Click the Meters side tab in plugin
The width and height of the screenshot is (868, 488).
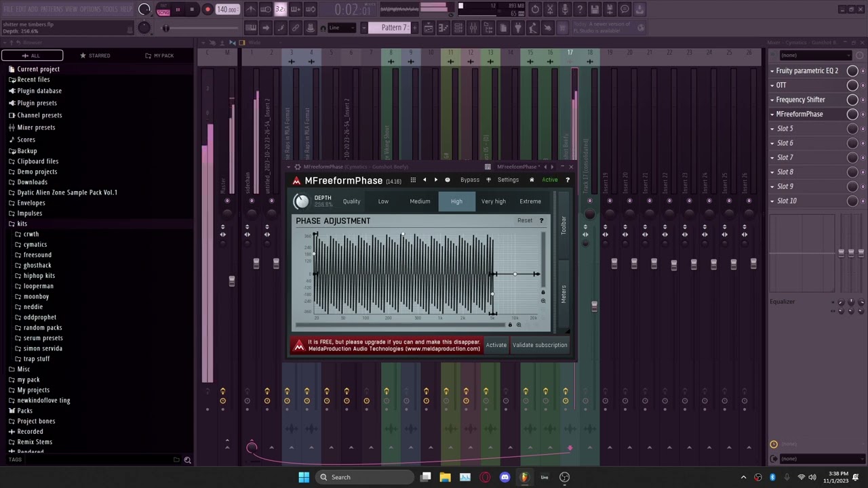click(x=564, y=293)
